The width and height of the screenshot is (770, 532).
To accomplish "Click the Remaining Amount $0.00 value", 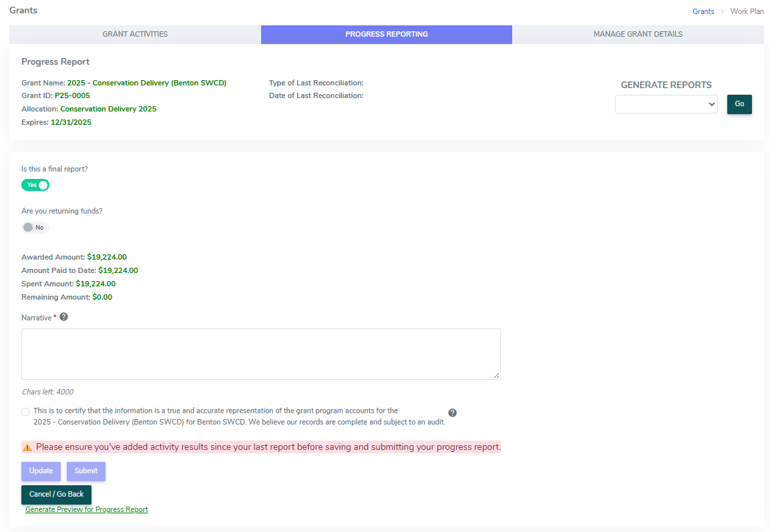I will click(102, 297).
